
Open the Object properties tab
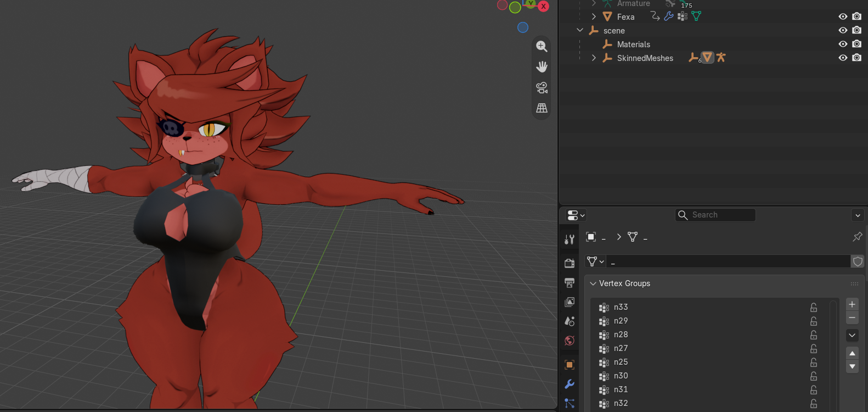570,365
